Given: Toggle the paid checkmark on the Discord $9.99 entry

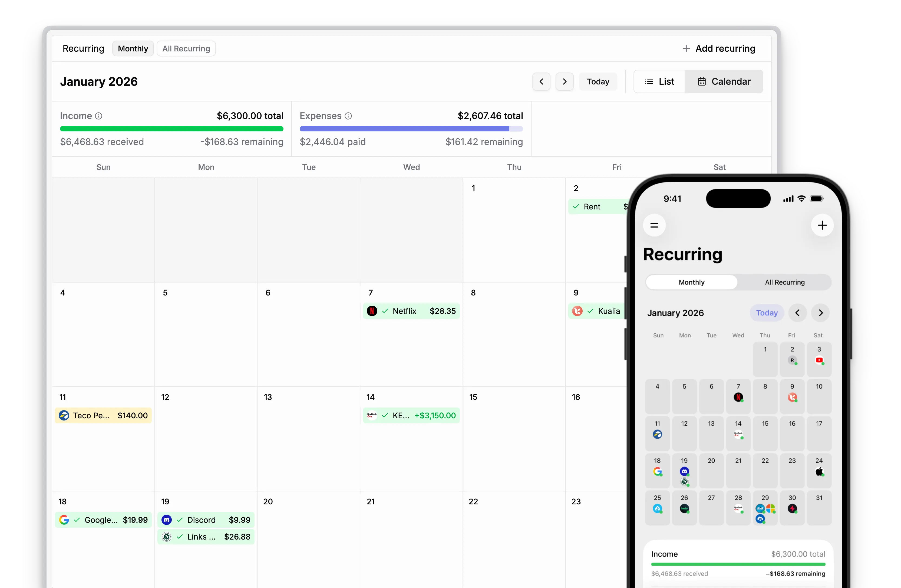Looking at the screenshot, I should point(180,520).
